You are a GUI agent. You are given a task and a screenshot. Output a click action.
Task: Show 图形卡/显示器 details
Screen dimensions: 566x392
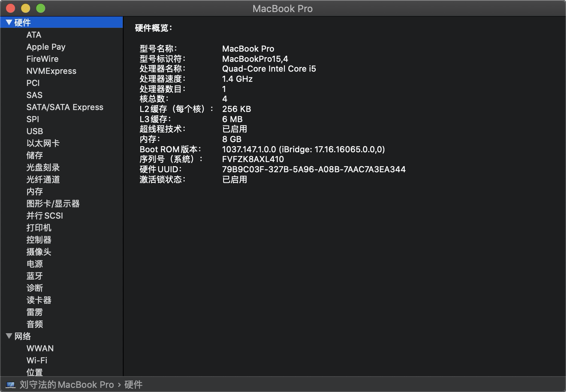pos(53,204)
